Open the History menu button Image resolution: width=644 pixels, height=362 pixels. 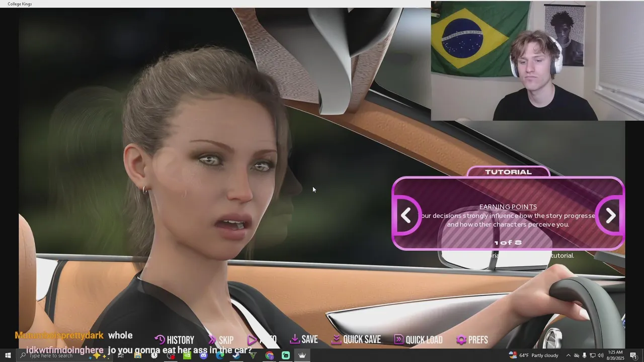pos(174,340)
